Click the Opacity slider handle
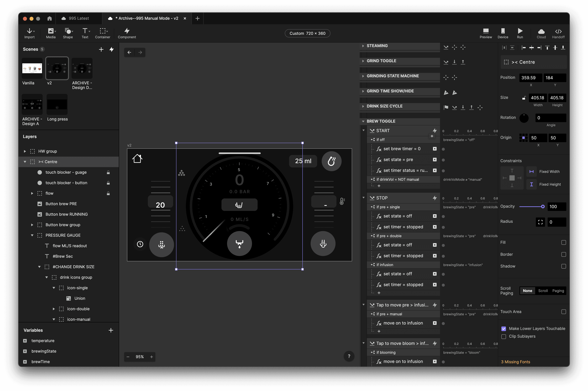The width and height of the screenshot is (588, 391). pyautogui.click(x=543, y=206)
